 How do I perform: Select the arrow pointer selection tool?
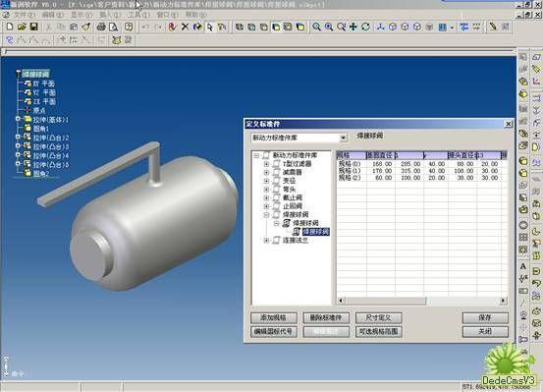(209, 27)
